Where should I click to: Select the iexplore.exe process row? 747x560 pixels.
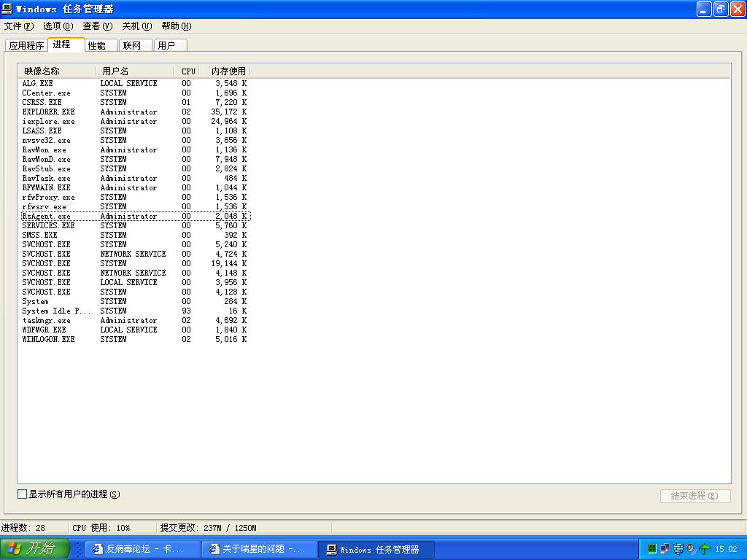coord(135,122)
